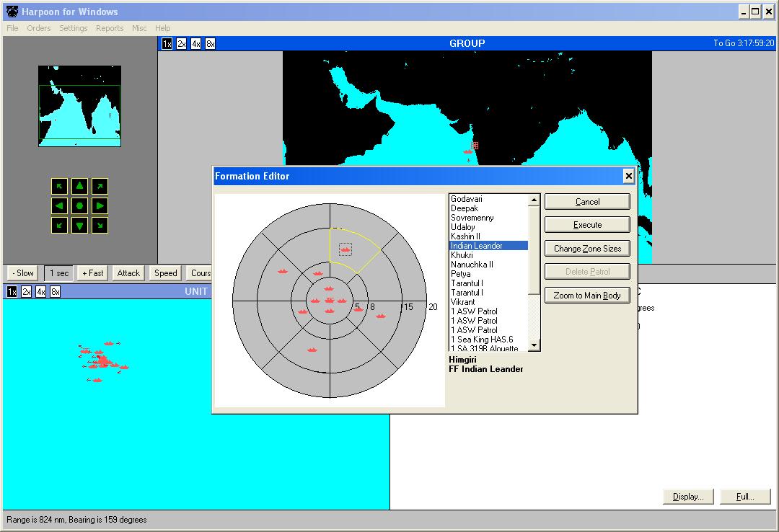Select Sovremenny in the unit list
Screen dimensions: 779x532
[x=488, y=218]
